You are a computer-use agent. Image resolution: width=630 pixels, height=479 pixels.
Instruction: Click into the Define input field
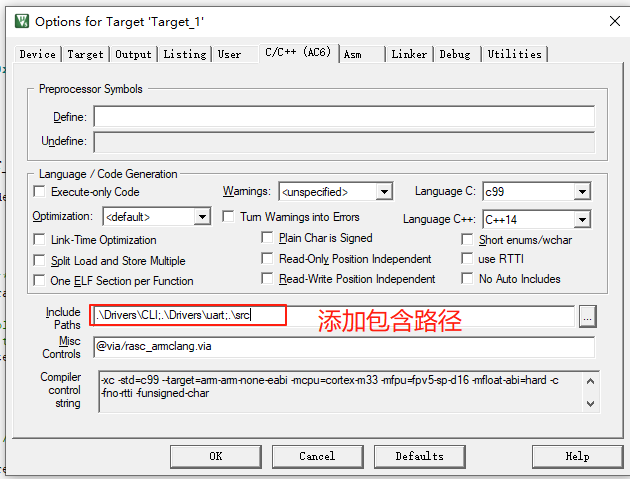344,117
